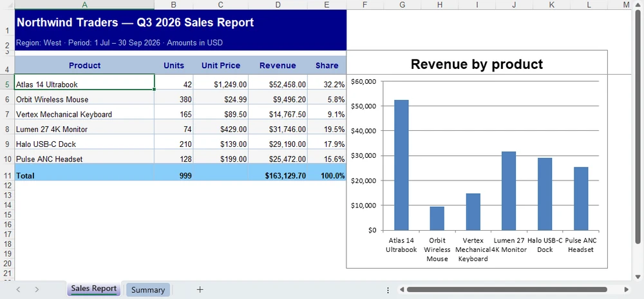Select the units cell showing 165

tap(174, 112)
